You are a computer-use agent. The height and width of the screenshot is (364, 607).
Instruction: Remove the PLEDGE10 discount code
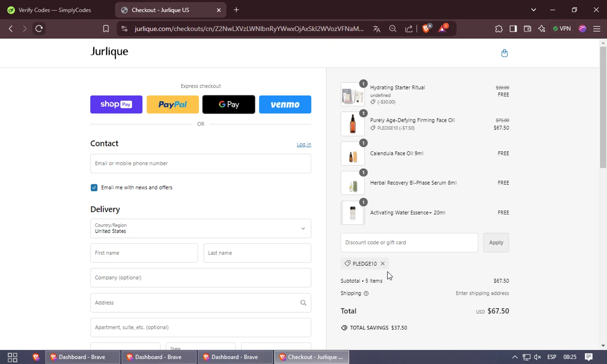tap(382, 264)
